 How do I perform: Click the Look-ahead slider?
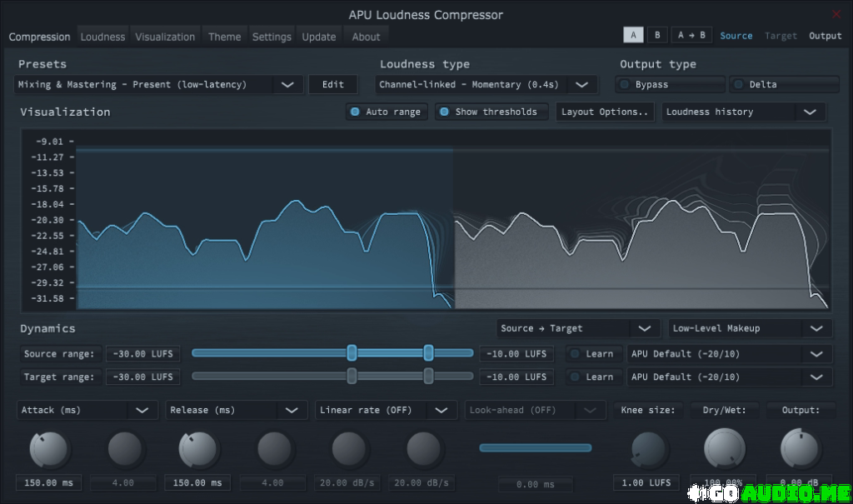point(535,447)
